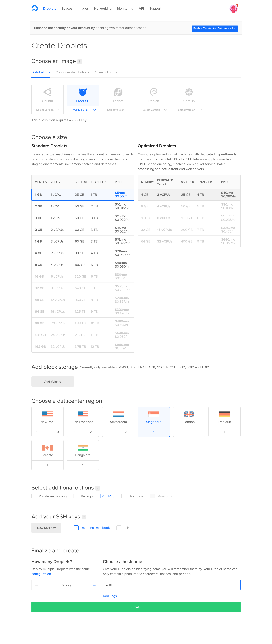Switch to the One-click apps tab

coord(106,72)
